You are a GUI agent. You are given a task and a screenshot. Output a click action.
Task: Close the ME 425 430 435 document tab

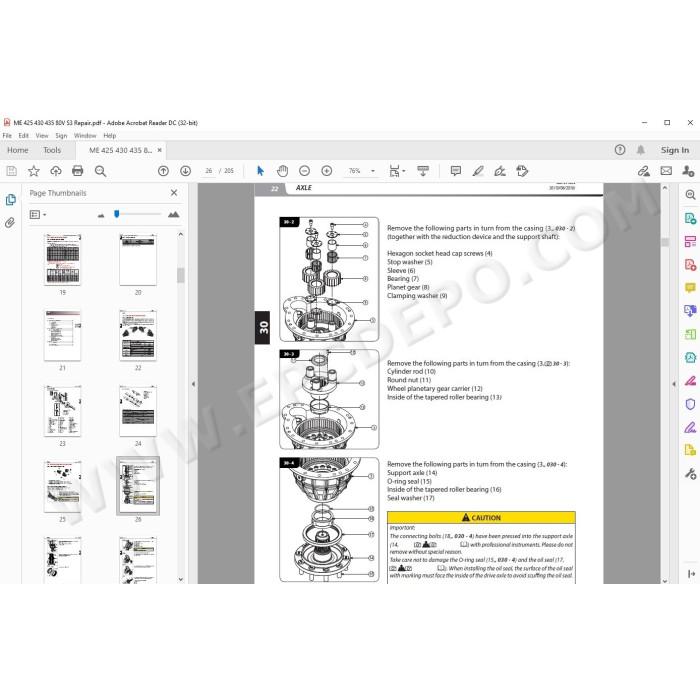[x=159, y=150]
